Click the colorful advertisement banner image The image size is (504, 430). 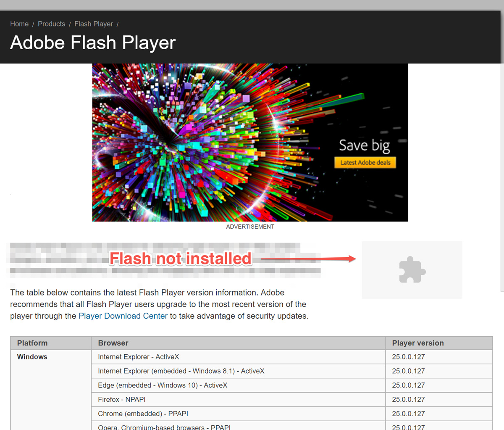coord(250,142)
